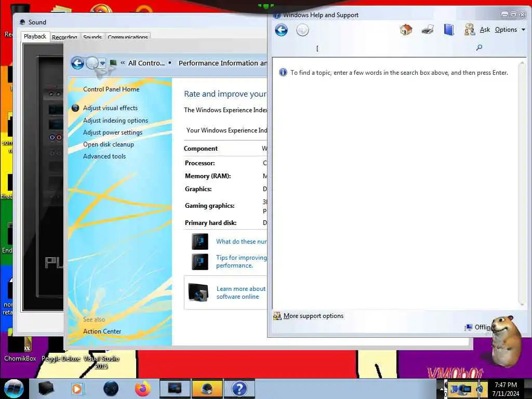Open the ChomikBox desktop shortcut
Screen dimensions: 532x399
(20, 349)
